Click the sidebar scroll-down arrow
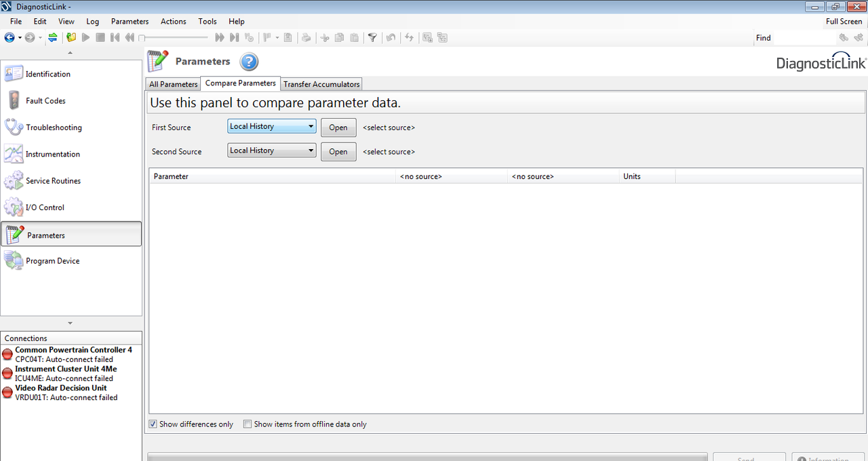This screenshot has width=868, height=461. coord(71,323)
